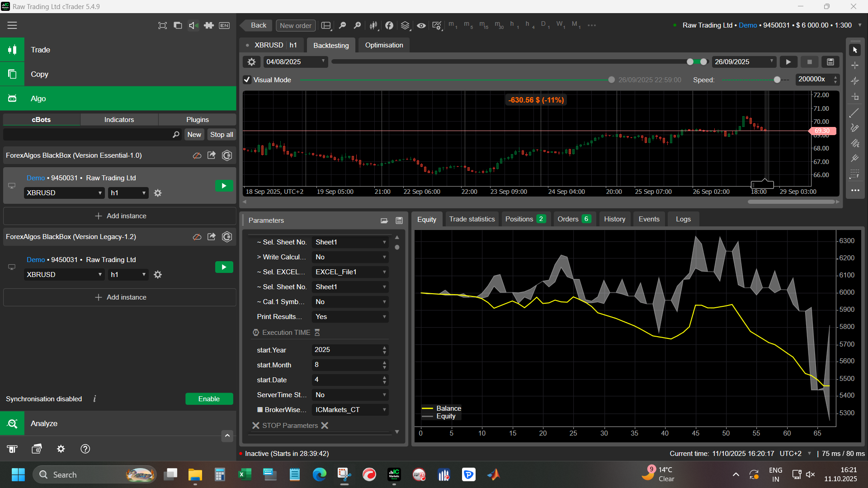Toggle the Visual Mode checkbox
Screen dimensions: 868x488
click(x=247, y=80)
